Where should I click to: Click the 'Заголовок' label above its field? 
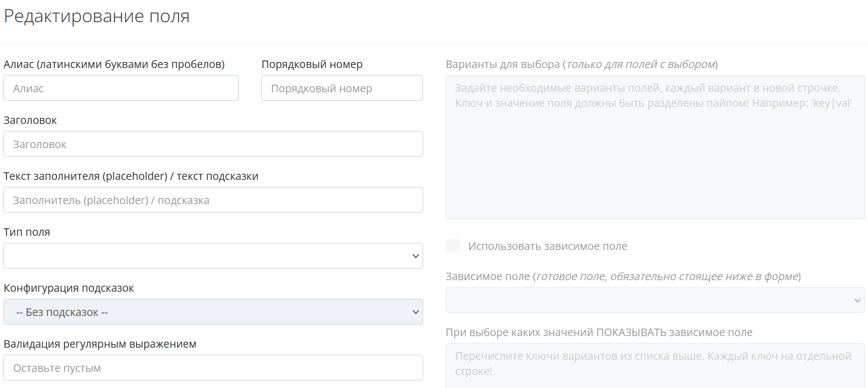pos(30,120)
